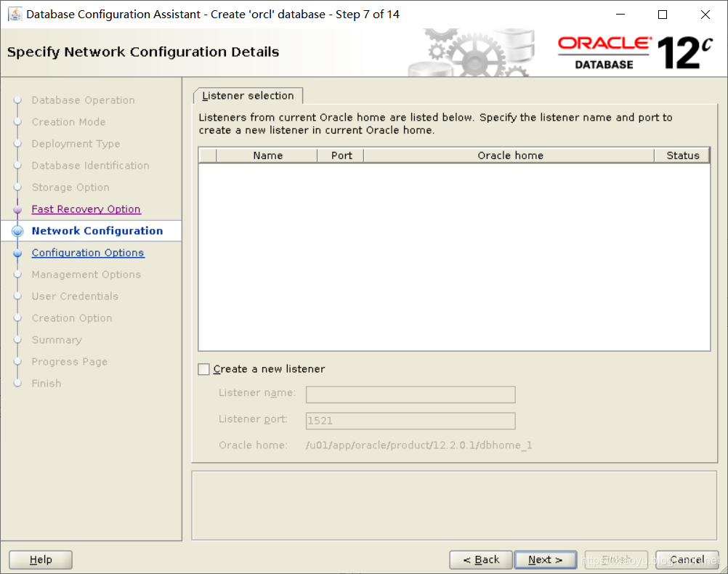Click the Database Identification step label
The height and width of the screenshot is (574, 728).
coord(91,166)
